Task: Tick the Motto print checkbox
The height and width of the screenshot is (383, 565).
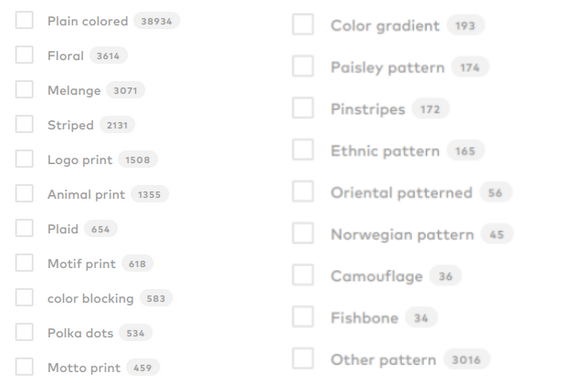Action: (x=24, y=367)
